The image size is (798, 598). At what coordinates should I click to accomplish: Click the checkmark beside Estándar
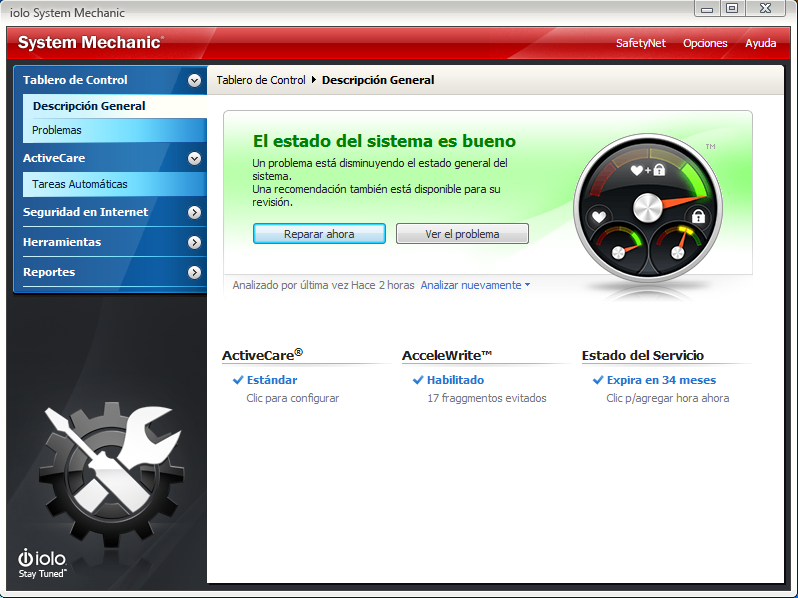pyautogui.click(x=238, y=380)
